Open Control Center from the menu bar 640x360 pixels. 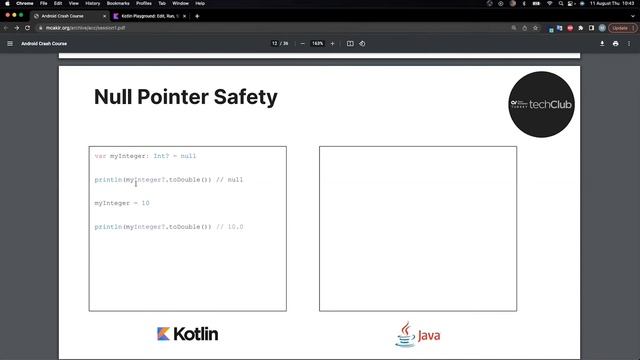tap(571, 3)
